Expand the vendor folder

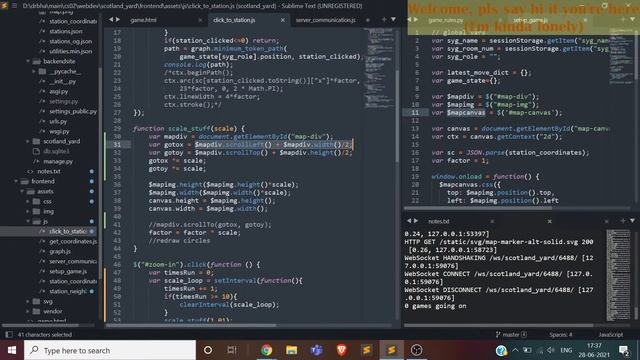tap(28, 311)
